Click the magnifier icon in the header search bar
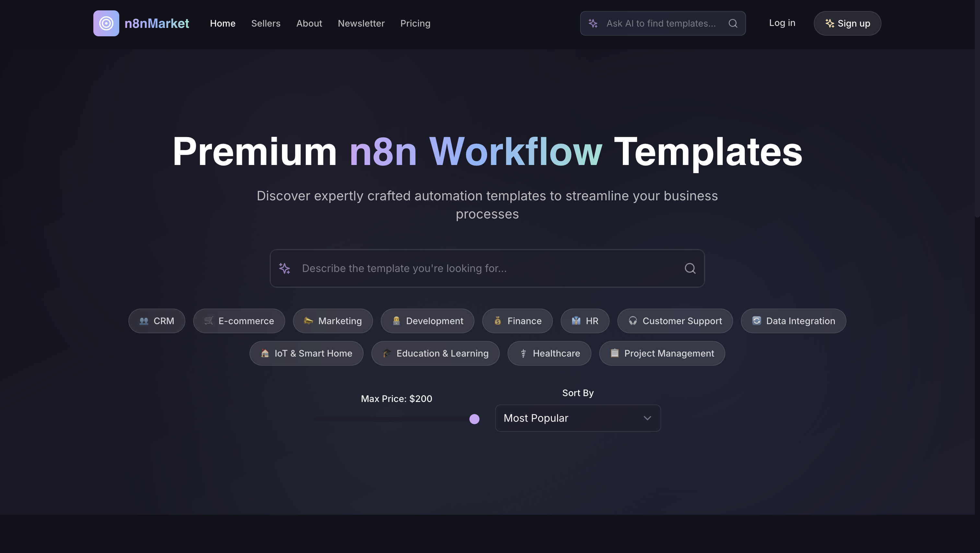980x553 pixels. [x=733, y=23]
